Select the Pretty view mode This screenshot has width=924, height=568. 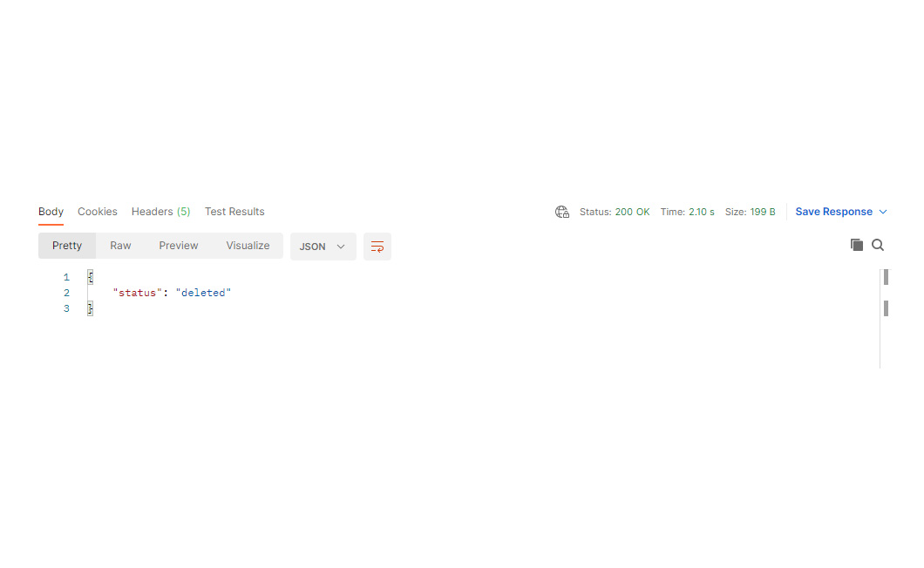point(67,246)
